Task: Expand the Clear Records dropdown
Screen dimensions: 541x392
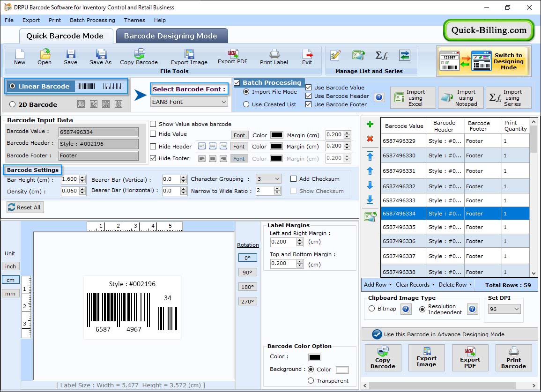Action: click(415, 285)
